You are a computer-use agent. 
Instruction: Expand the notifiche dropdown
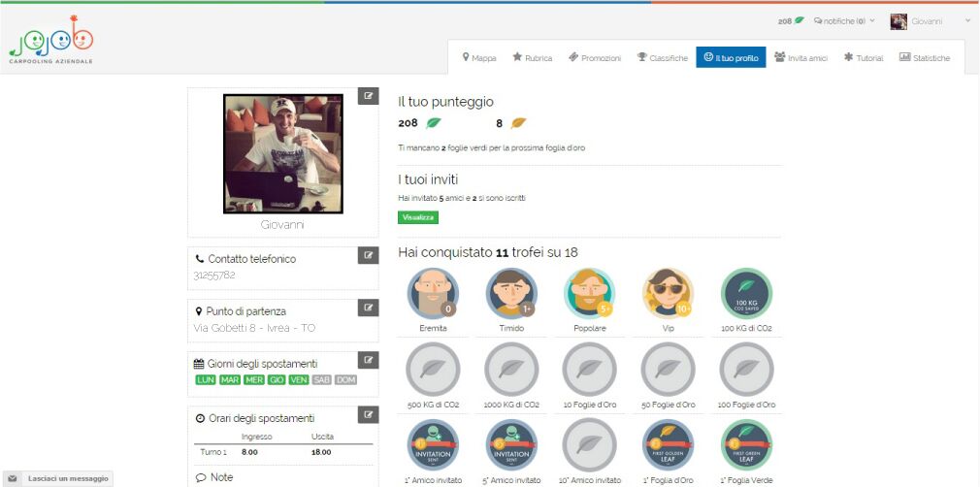pyautogui.click(x=844, y=21)
